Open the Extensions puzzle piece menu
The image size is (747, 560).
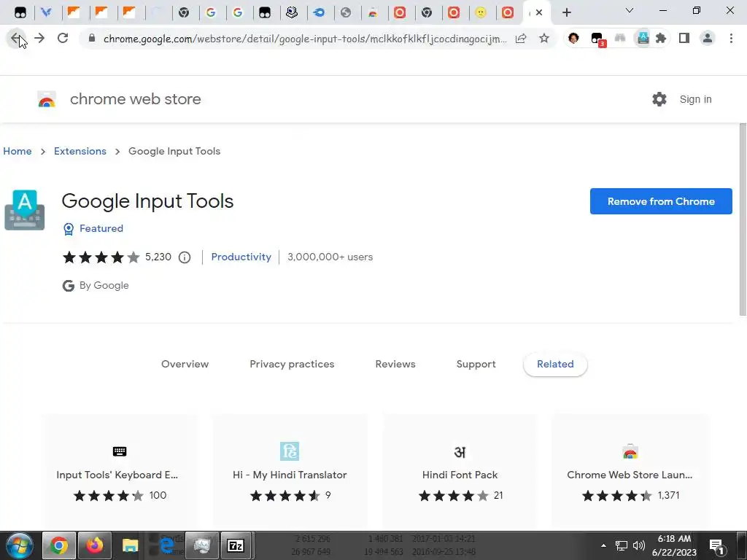tap(661, 39)
